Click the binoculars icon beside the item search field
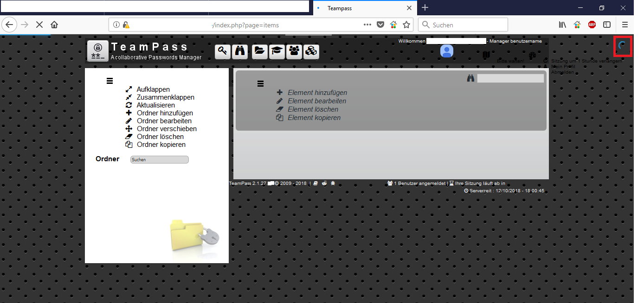The image size is (644, 303). click(470, 78)
